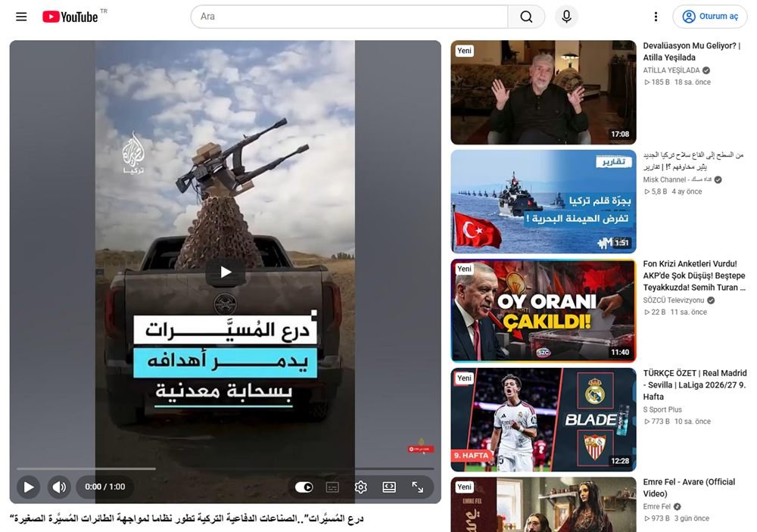
Task: Click '973 B 3 gün önce' metadata
Action: [x=677, y=518]
